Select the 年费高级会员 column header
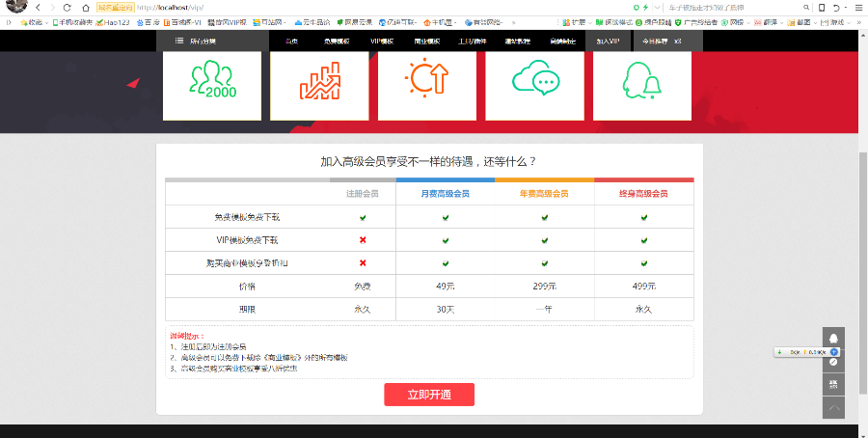Image resolution: width=868 pixels, height=438 pixels. tap(544, 194)
